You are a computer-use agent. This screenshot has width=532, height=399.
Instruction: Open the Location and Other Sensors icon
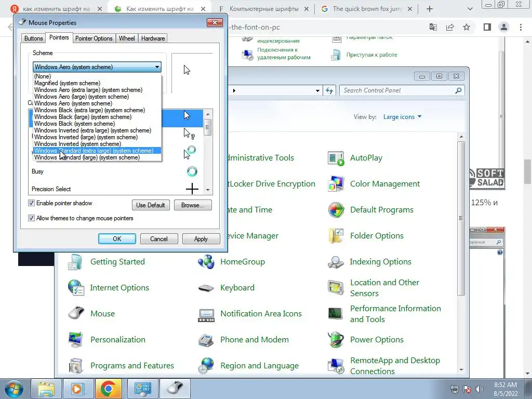click(x=336, y=288)
